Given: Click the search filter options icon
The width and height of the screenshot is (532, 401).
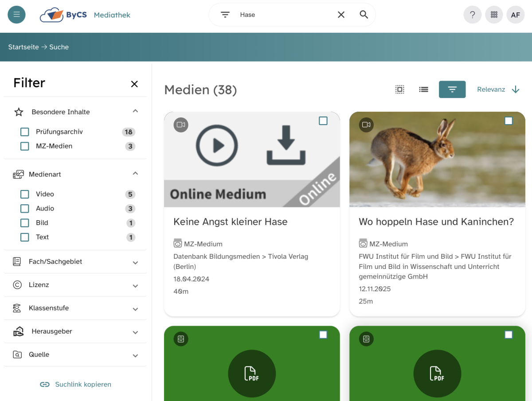Looking at the screenshot, I should [225, 15].
